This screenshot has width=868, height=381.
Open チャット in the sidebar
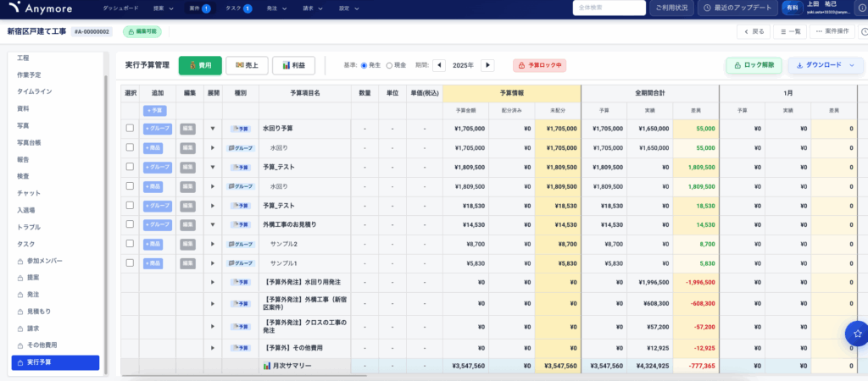29,194
